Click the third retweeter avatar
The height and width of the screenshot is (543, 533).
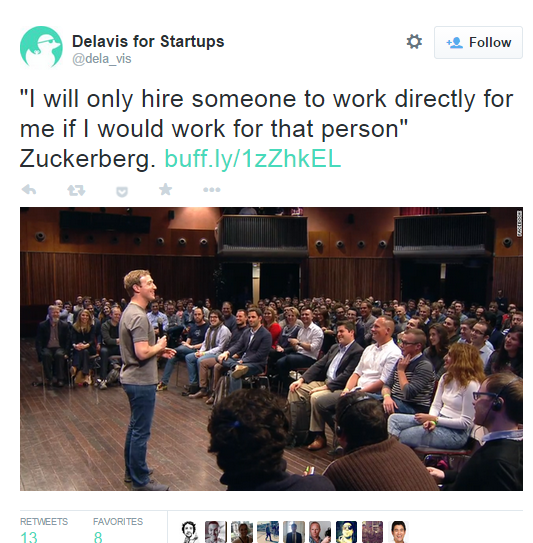(x=242, y=532)
